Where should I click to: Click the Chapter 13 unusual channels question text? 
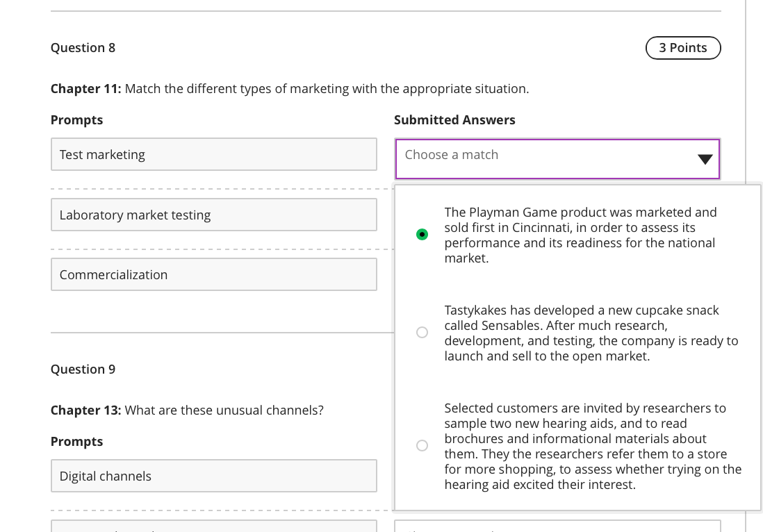(187, 410)
